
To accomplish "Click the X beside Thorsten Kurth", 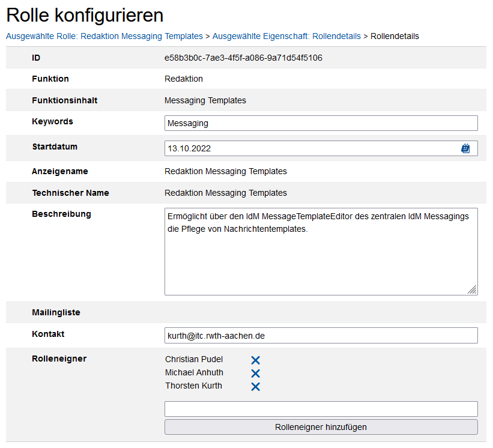I will [255, 387].
